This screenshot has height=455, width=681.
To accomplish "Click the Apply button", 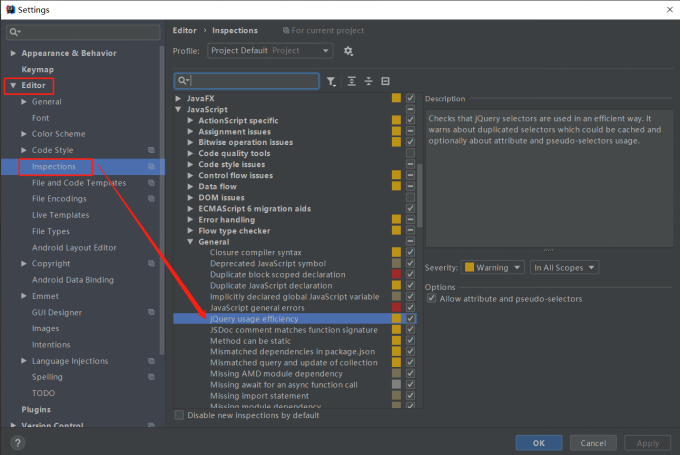I will click(648, 443).
